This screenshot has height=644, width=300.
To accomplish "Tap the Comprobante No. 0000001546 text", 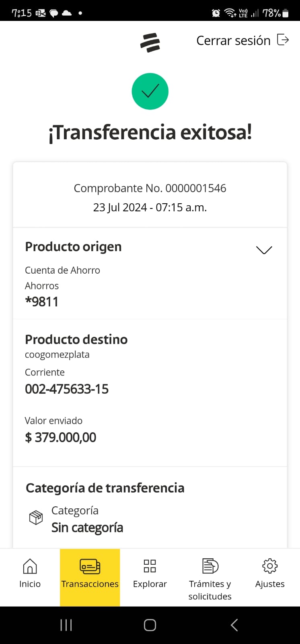I will coord(150,188).
